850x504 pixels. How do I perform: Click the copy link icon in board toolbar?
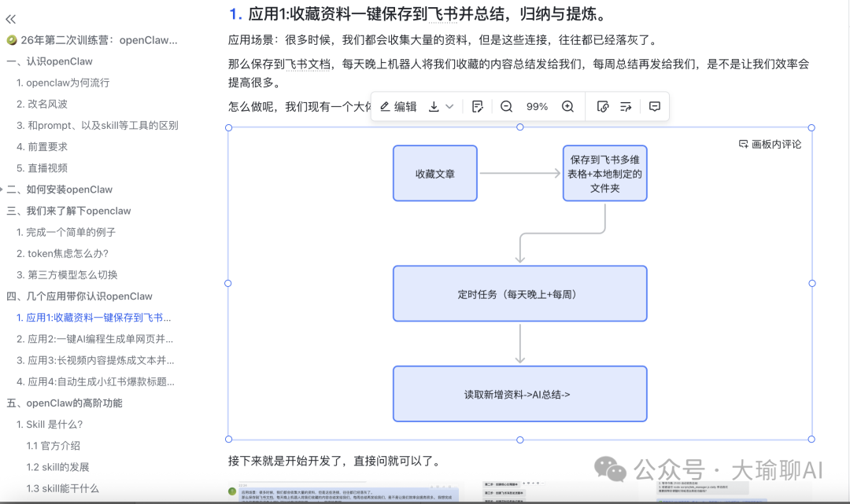click(603, 107)
